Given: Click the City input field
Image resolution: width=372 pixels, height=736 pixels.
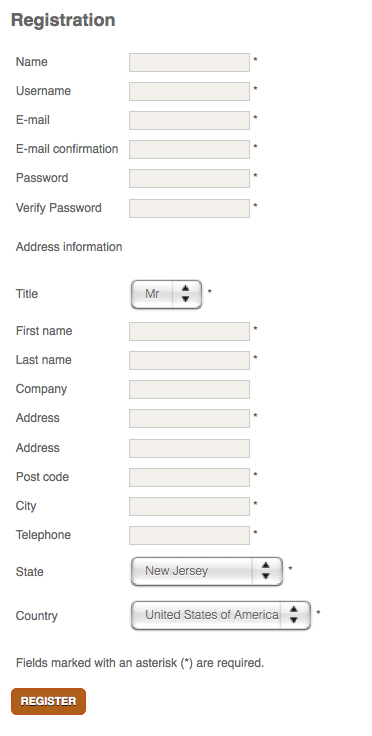Looking at the screenshot, I should pyautogui.click(x=189, y=506).
